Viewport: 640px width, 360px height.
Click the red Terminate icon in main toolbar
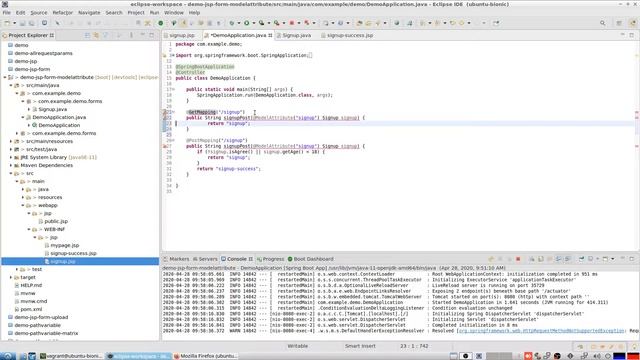[x=292, y=23]
